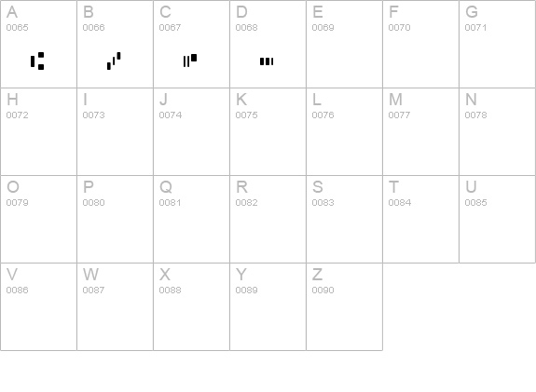
Task: Pick the character cell J 0074
Action: tap(191, 132)
